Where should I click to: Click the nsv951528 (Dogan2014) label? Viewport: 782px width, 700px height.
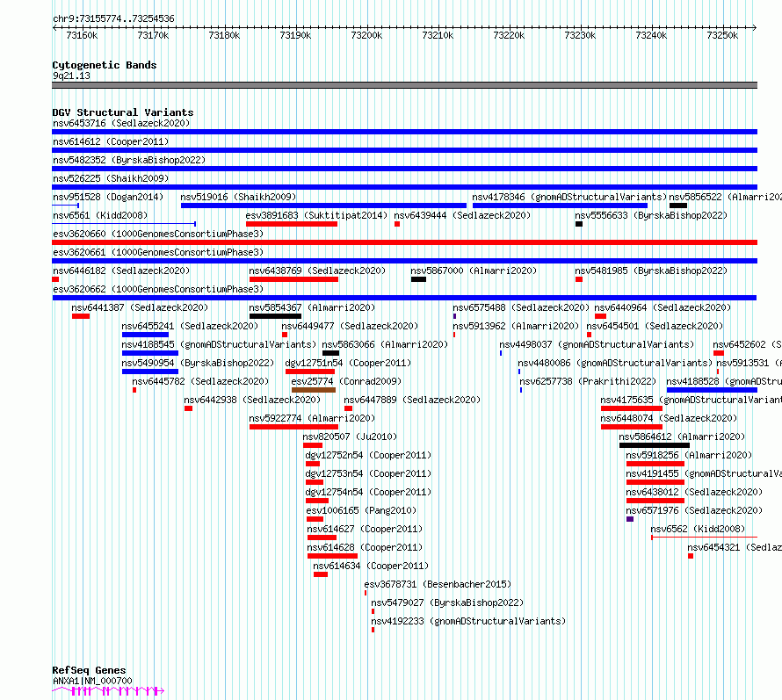(108, 197)
